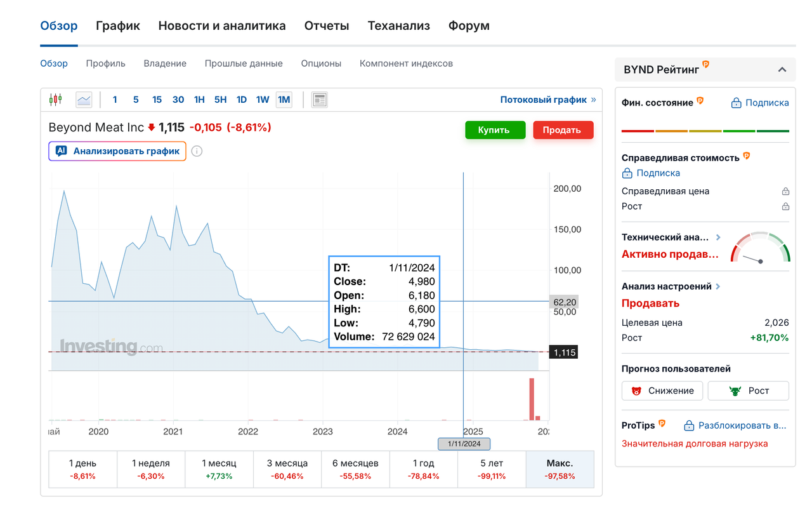
Task: Open the Новости и аналитика tab
Action: pos(222,26)
